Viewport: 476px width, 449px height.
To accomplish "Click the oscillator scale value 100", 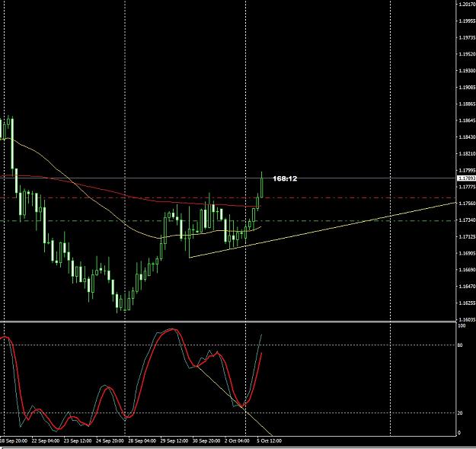I will (x=462, y=326).
